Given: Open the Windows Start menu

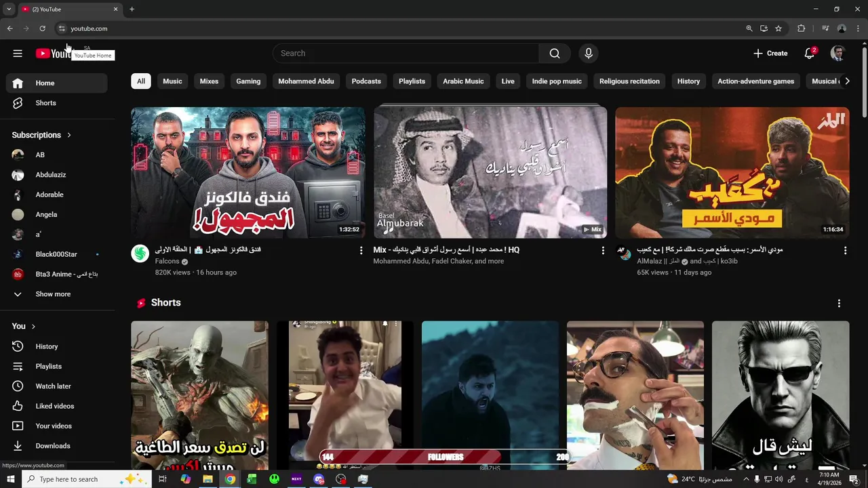Looking at the screenshot, I should pyautogui.click(x=11, y=479).
